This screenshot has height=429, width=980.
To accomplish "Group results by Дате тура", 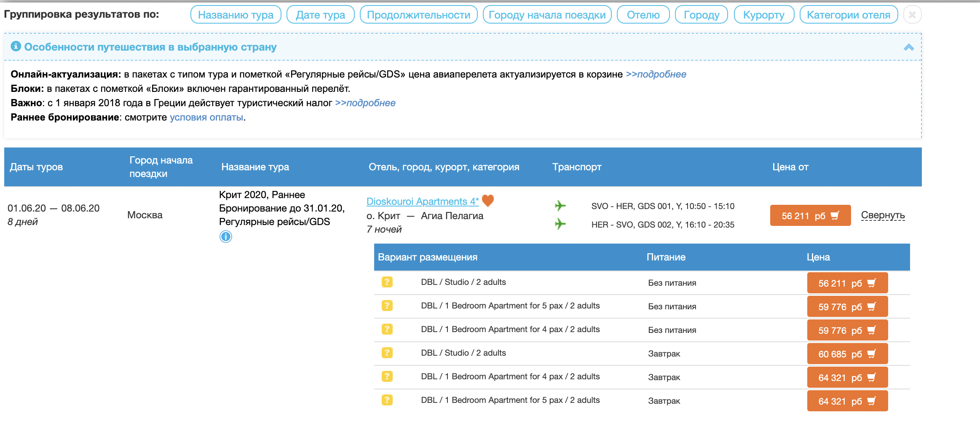I will point(320,15).
